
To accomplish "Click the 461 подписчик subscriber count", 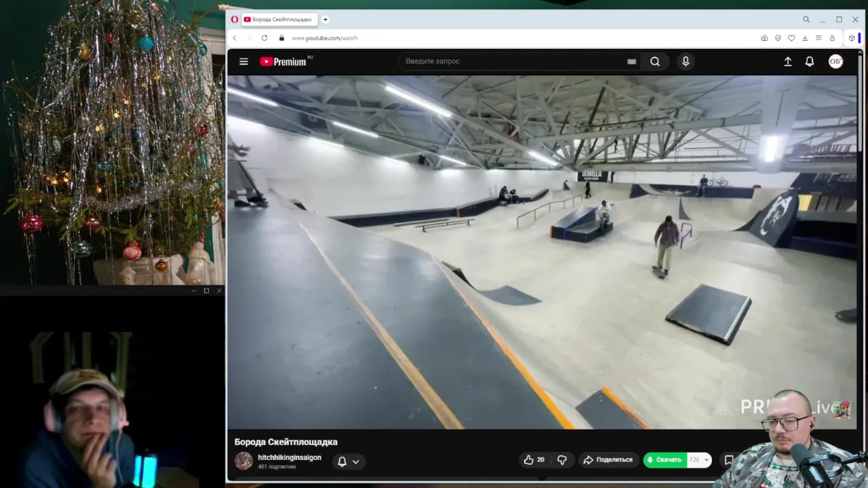I will click(x=277, y=467).
